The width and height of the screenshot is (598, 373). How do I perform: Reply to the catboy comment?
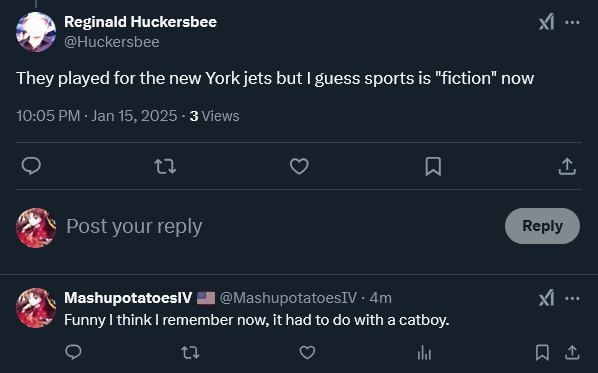coord(73,352)
